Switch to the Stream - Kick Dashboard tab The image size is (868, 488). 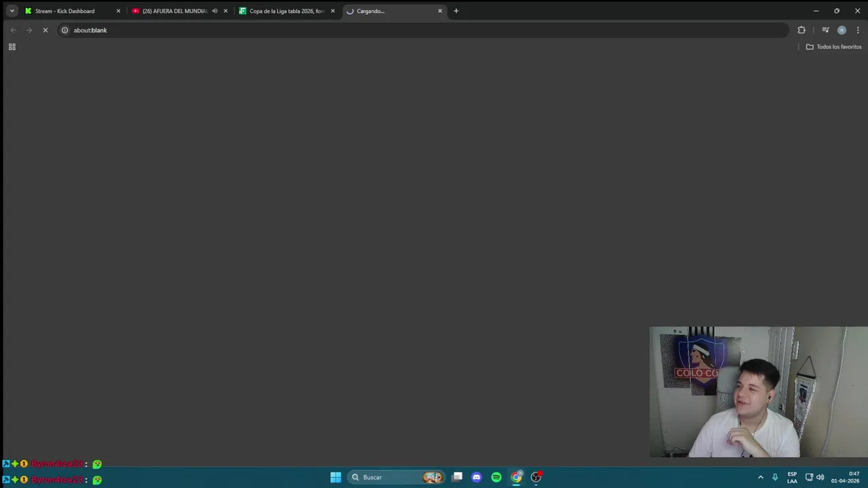(71, 11)
